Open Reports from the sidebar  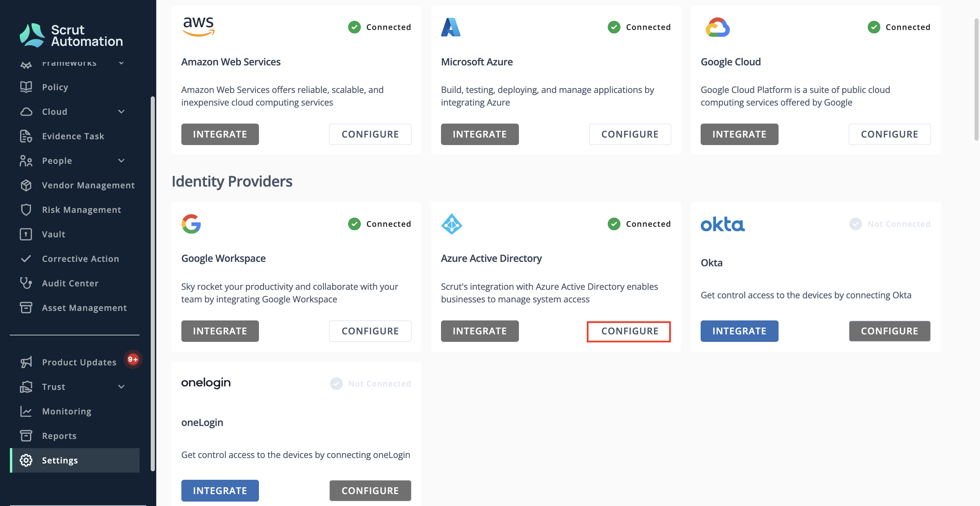75,436
